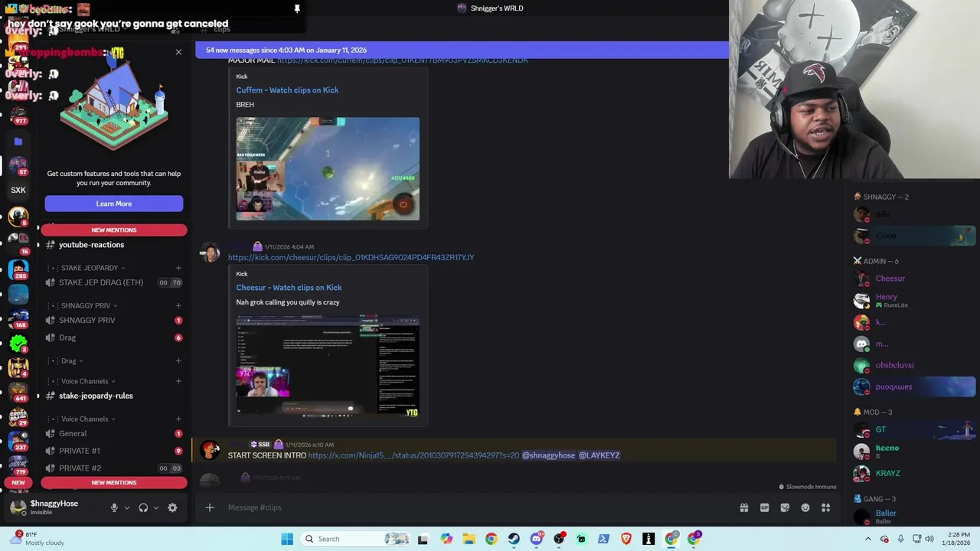Open the SXK server in sidebar
Viewport: 980px width, 551px height.
(18, 190)
